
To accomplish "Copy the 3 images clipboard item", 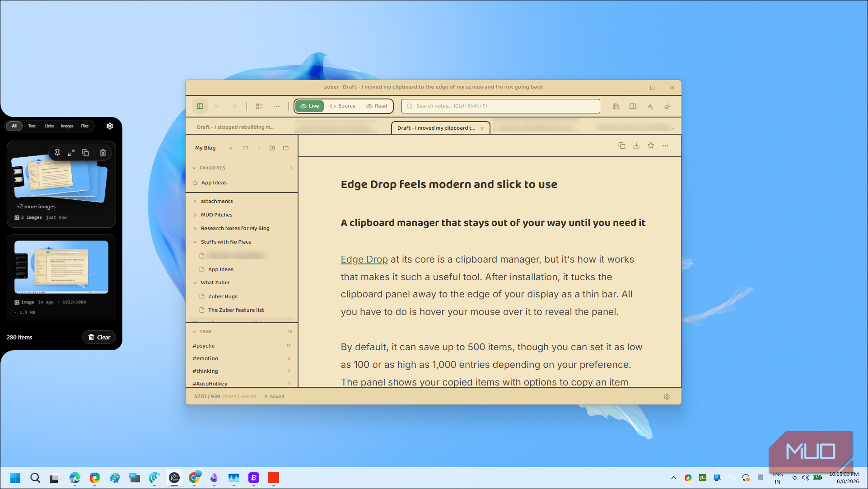I will 85,153.
